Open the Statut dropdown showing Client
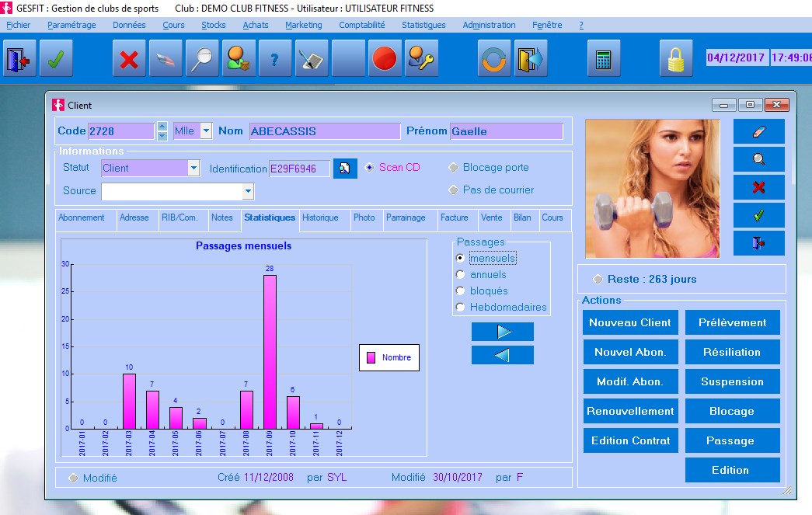This screenshot has width=812, height=515. tap(193, 168)
